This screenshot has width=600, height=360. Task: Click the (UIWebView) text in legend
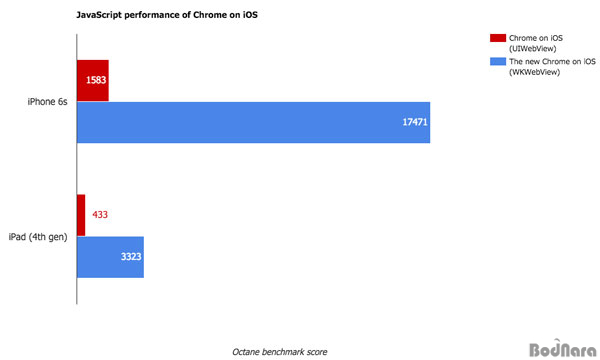point(533,49)
